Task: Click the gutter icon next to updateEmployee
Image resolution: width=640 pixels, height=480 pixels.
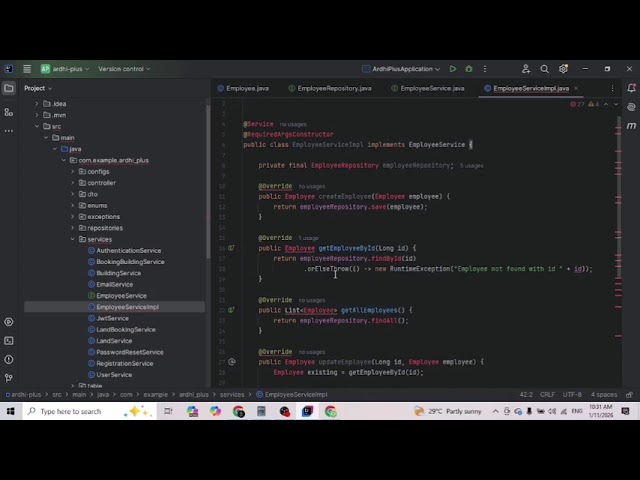Action: coord(232,362)
